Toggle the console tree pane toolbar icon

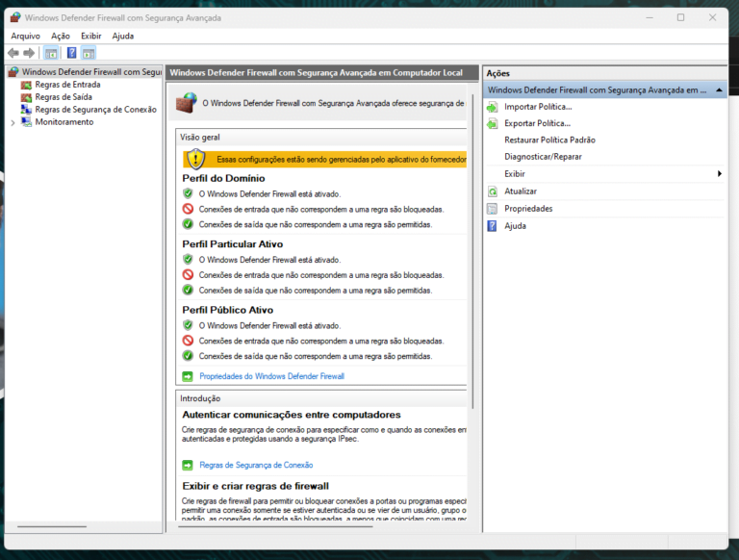point(51,53)
